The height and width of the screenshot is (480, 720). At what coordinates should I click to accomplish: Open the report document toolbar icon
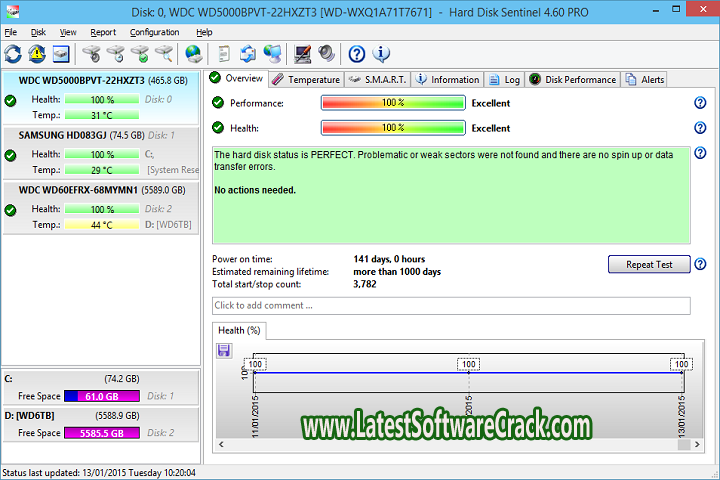click(x=224, y=54)
